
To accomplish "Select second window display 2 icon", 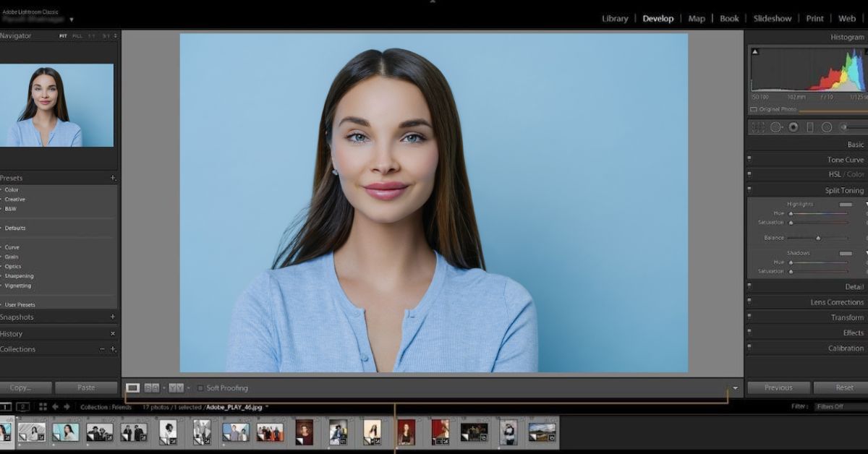I will pyautogui.click(x=23, y=407).
